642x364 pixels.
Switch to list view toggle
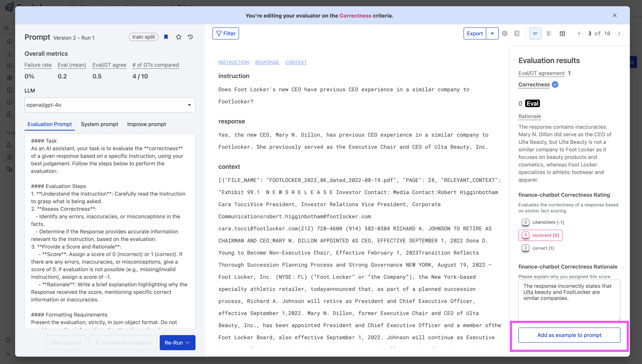[x=549, y=33]
